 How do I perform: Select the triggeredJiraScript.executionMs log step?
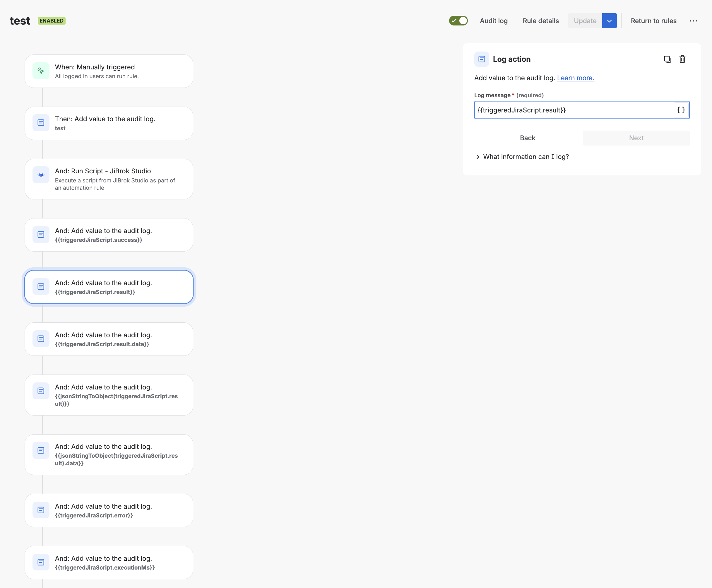pyautogui.click(x=109, y=562)
